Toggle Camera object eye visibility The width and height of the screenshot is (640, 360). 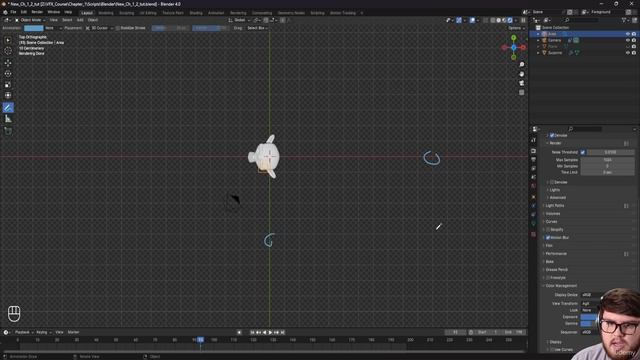tap(628, 40)
